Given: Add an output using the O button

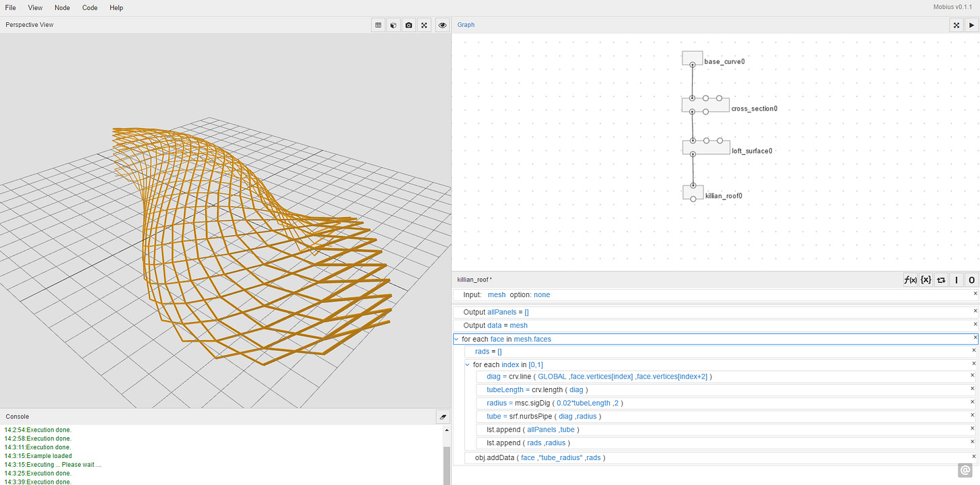Looking at the screenshot, I should click(x=971, y=280).
